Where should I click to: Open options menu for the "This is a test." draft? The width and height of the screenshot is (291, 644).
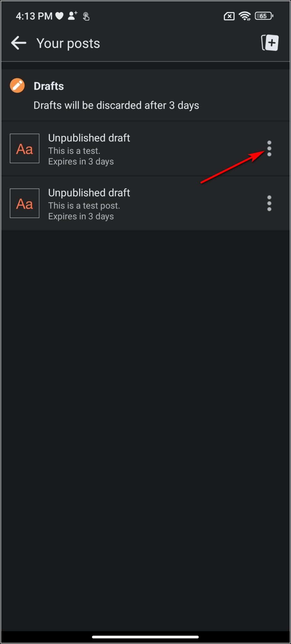[x=269, y=148]
